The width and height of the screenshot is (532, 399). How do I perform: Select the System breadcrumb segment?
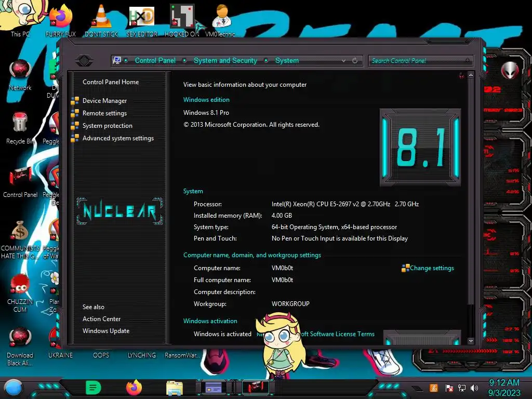pos(287,60)
